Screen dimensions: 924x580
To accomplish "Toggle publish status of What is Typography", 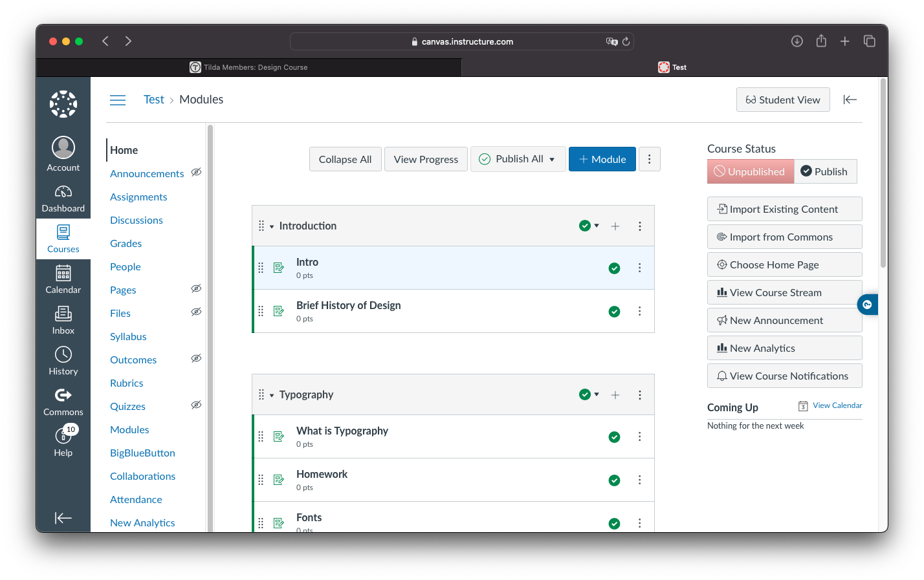I will [x=615, y=437].
